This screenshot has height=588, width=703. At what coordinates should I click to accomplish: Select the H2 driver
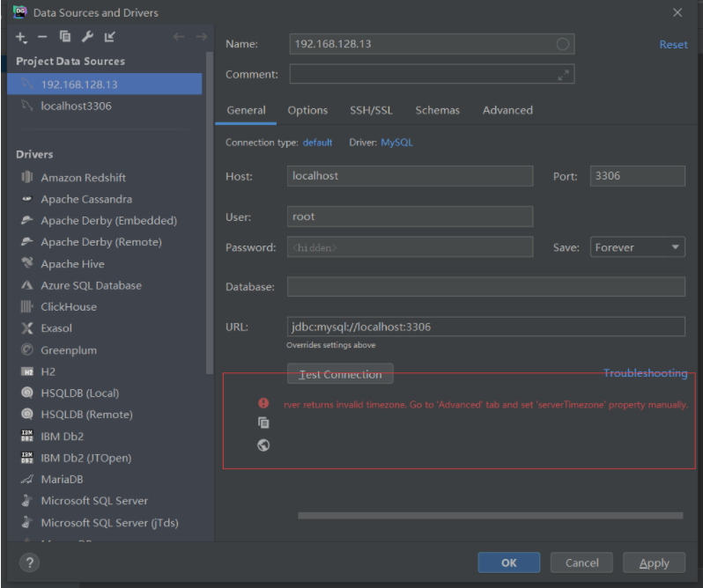48,371
